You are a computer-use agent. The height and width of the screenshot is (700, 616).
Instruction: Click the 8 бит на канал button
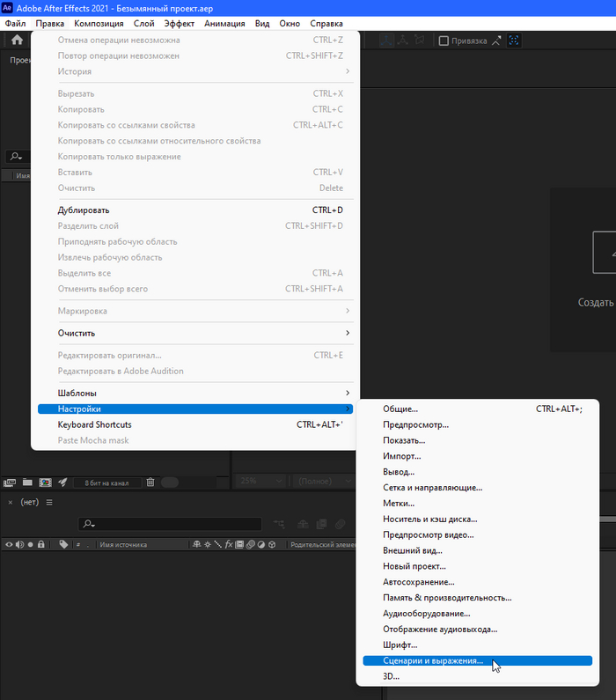[106, 483]
